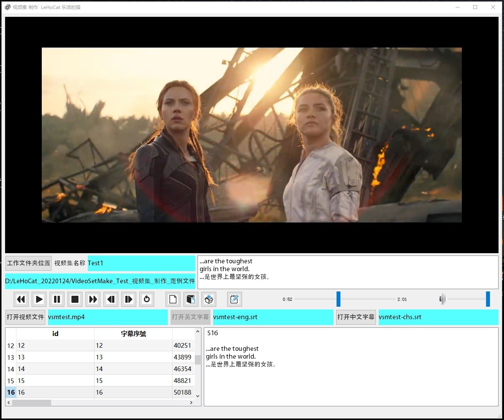Screen dimensions: 504x420
Task: Click the cell with value 50188
Action: click(x=183, y=392)
